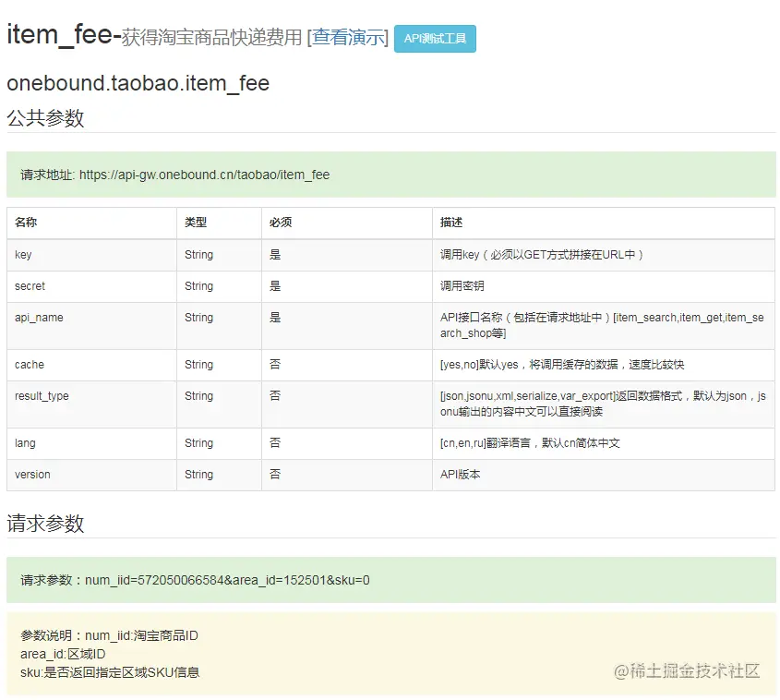Click the 是 value in key row
The image size is (780, 700).
[x=275, y=255]
